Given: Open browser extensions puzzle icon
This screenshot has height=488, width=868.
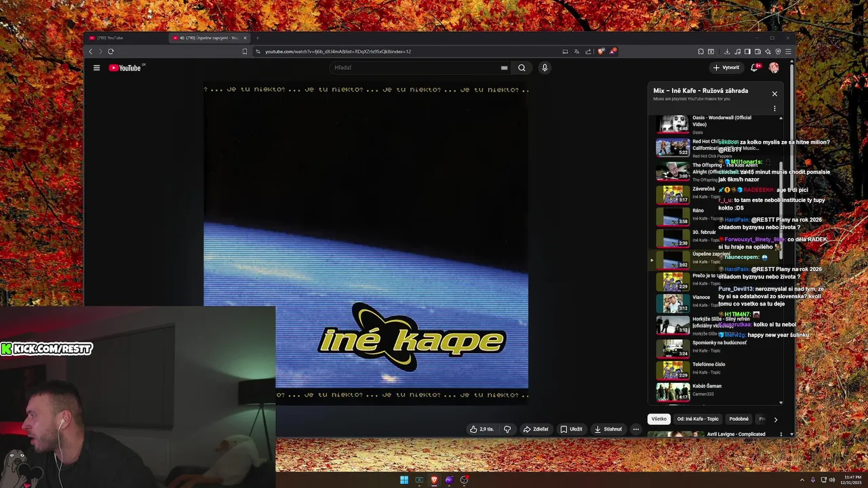Looking at the screenshot, I should point(701,52).
